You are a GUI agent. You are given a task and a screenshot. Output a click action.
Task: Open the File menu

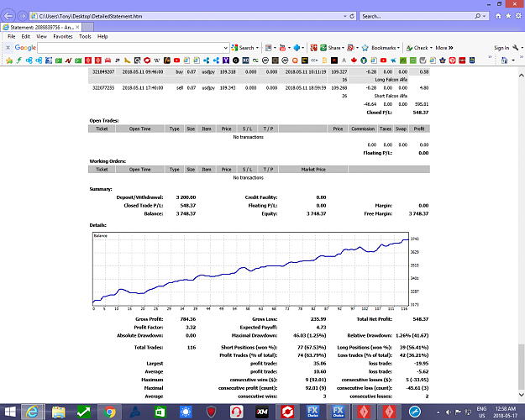click(12, 36)
